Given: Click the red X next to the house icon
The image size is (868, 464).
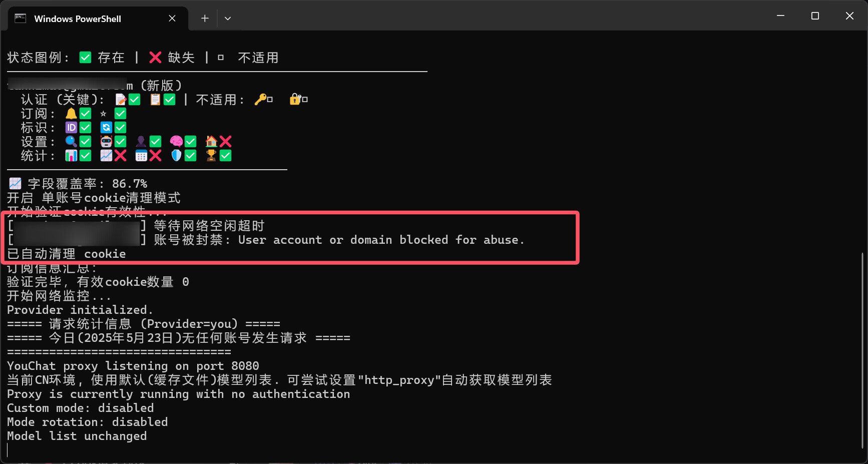Looking at the screenshot, I should click(x=226, y=142).
